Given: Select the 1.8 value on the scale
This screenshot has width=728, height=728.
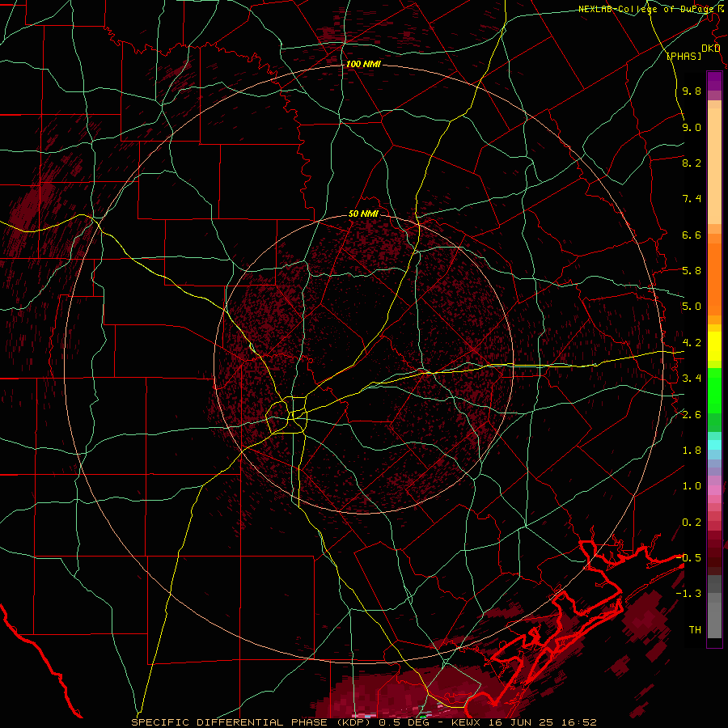Looking at the screenshot, I should coord(692,451).
